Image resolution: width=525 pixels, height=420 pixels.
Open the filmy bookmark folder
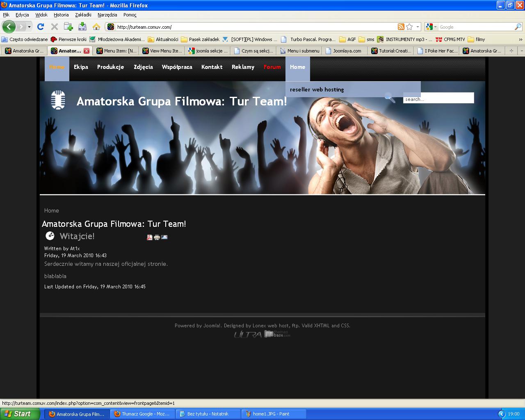pos(476,39)
